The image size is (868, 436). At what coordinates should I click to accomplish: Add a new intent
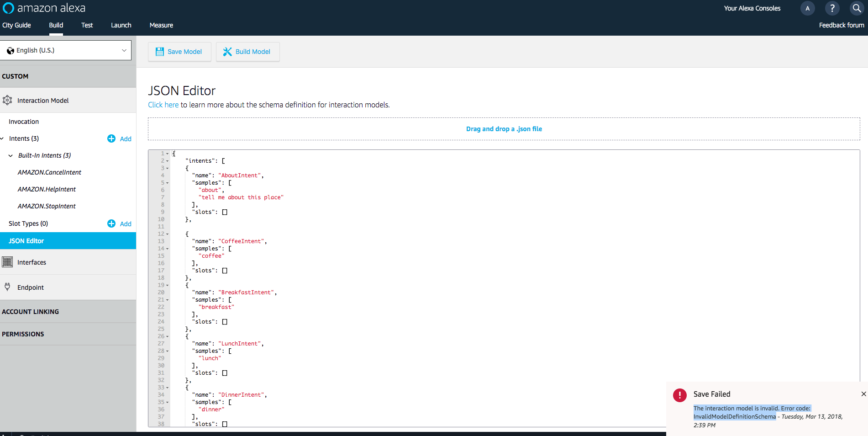tap(119, 138)
